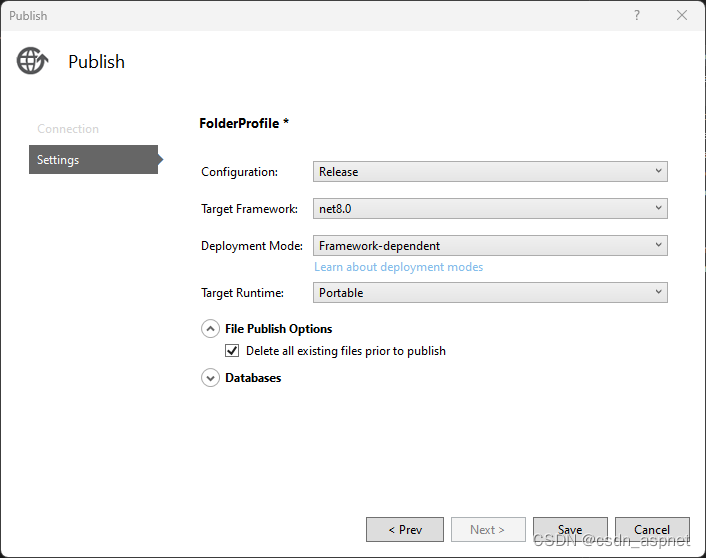
Task: Open Learn about deployment modes link
Action: pos(398,267)
